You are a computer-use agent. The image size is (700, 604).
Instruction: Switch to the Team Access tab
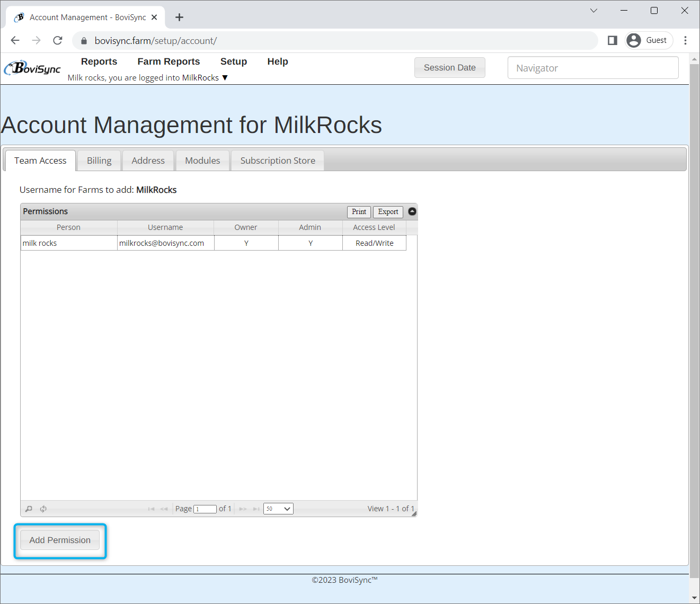[x=40, y=161]
